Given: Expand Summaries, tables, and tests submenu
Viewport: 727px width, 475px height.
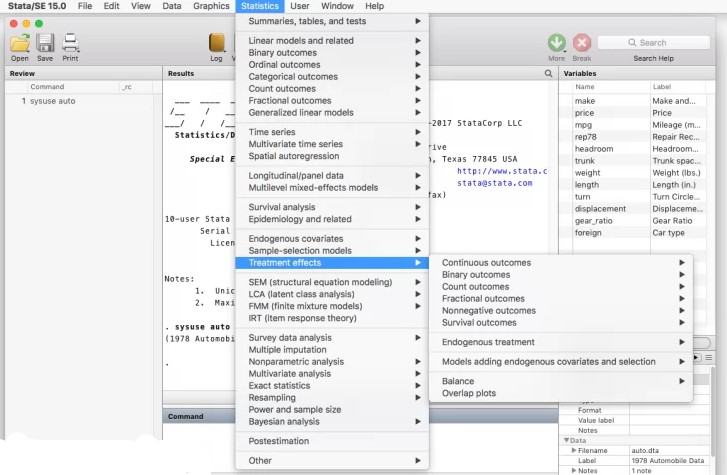Looking at the screenshot, I should (x=332, y=21).
